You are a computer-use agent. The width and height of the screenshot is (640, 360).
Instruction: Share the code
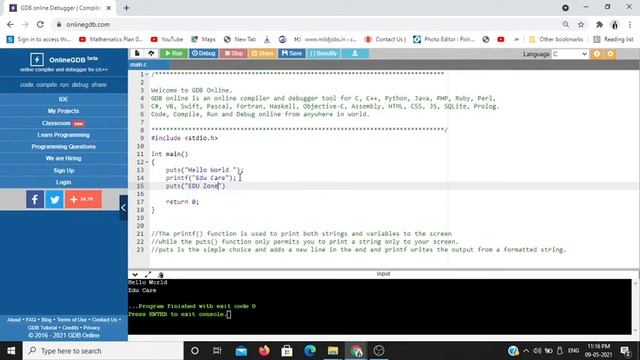(x=262, y=53)
